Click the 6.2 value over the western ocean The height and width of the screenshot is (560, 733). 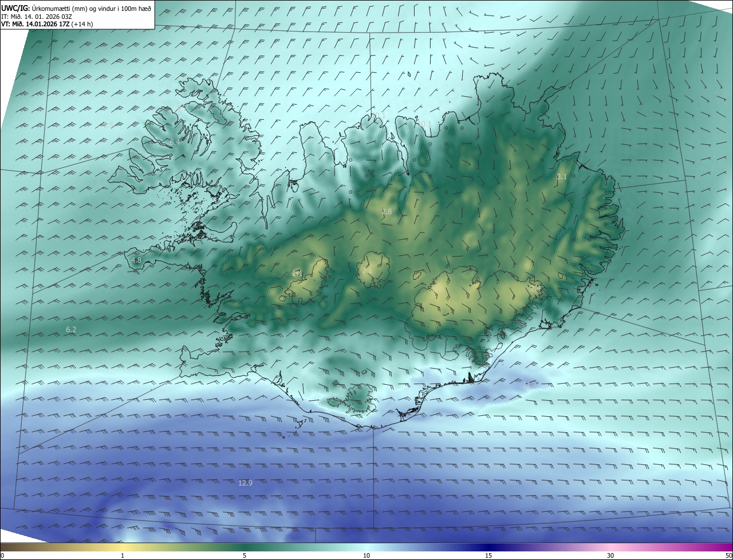pos(71,330)
